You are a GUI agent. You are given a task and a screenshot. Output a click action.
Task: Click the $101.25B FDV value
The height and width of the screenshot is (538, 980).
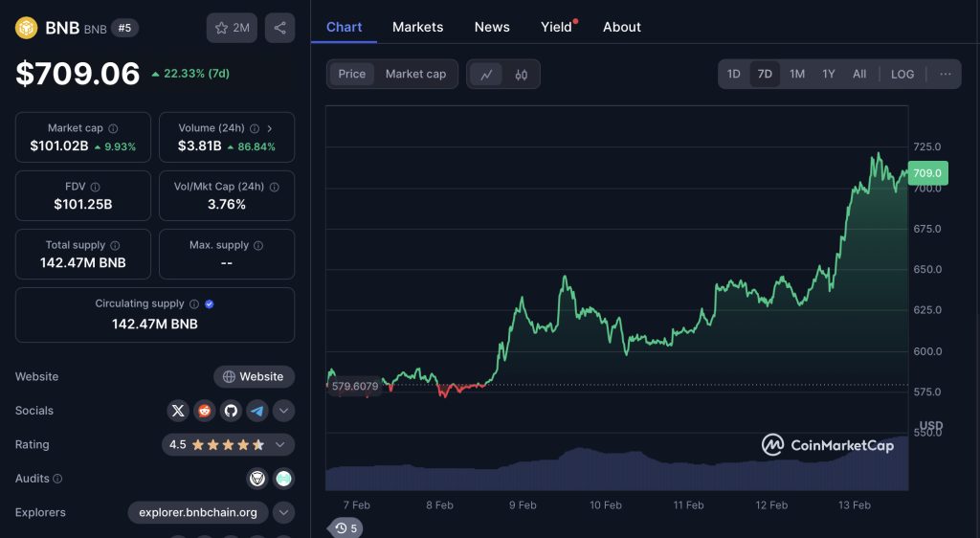coord(83,204)
